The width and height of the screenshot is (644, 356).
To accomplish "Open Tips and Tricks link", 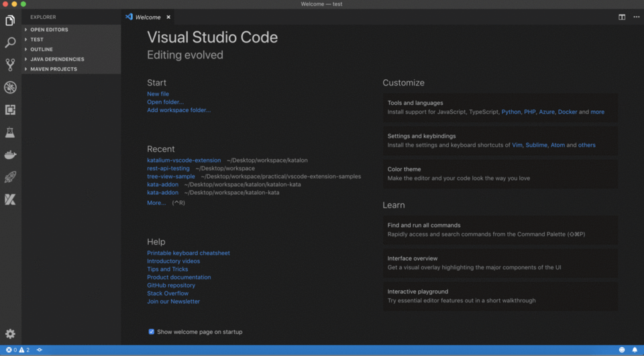I will (168, 269).
